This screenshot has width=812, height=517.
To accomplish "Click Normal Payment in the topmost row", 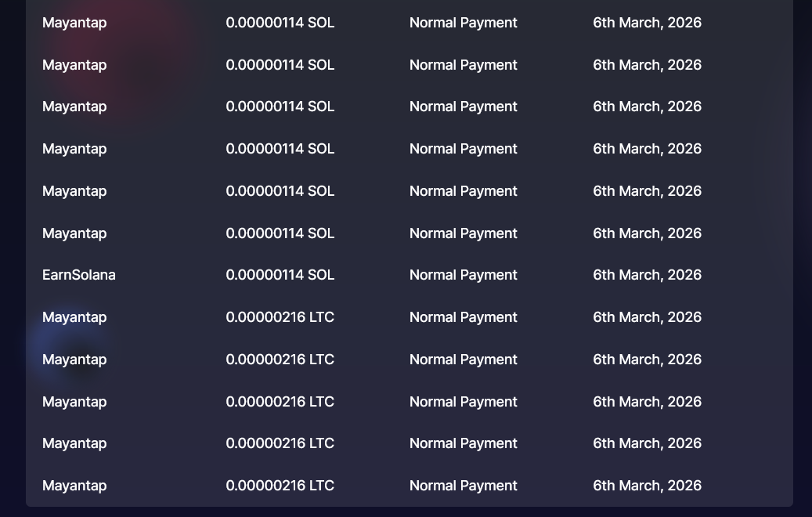I will [x=464, y=23].
